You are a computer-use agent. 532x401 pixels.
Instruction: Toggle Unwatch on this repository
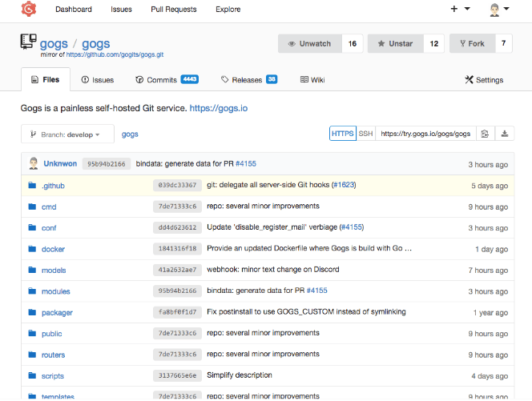coord(309,43)
